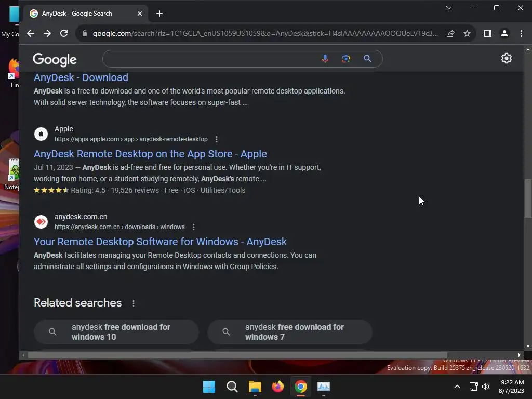Open more options for anydesk.com.cn result
The image size is (532, 399).
point(194,227)
